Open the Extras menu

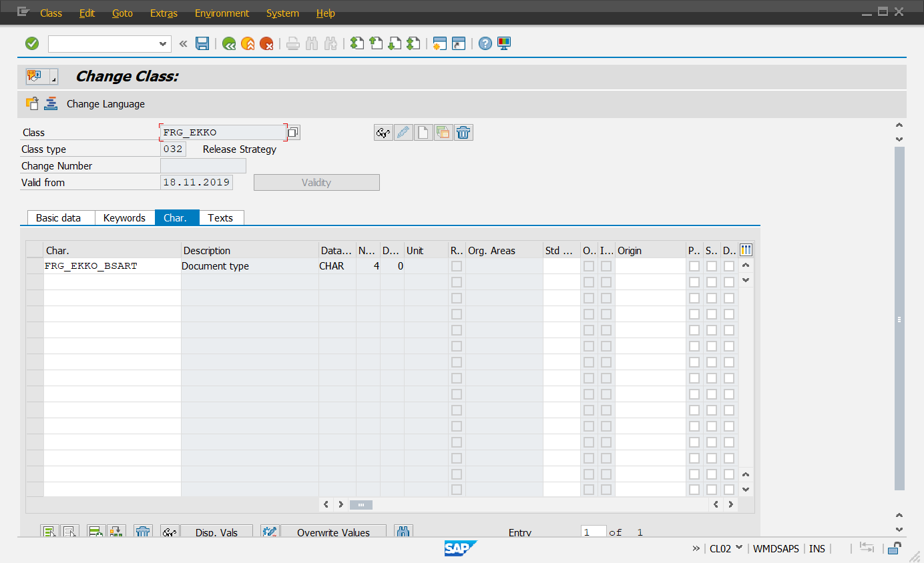[164, 13]
